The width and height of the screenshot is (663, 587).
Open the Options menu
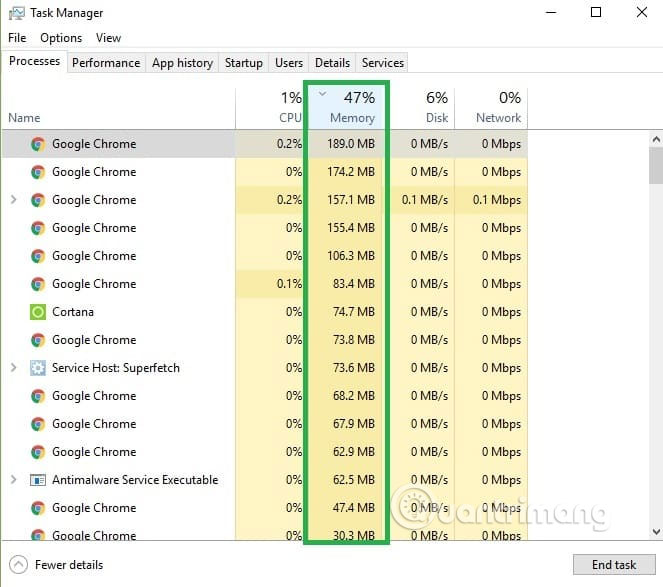[61, 38]
